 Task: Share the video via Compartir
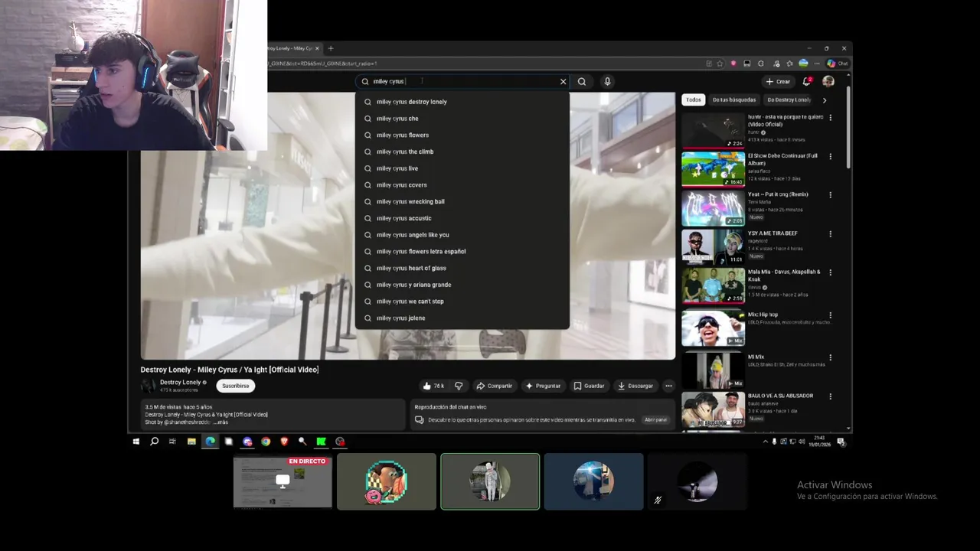click(x=494, y=386)
